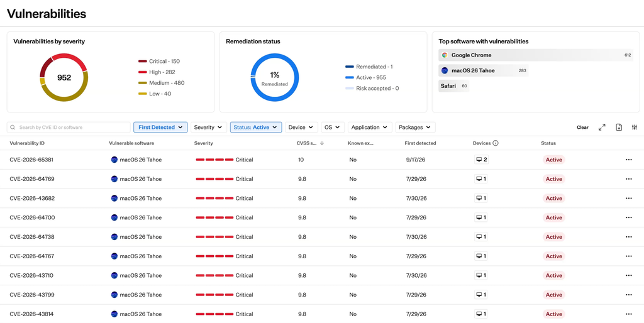Click the CVSS score 10 cell
The image size is (644, 323).
[x=301, y=160]
